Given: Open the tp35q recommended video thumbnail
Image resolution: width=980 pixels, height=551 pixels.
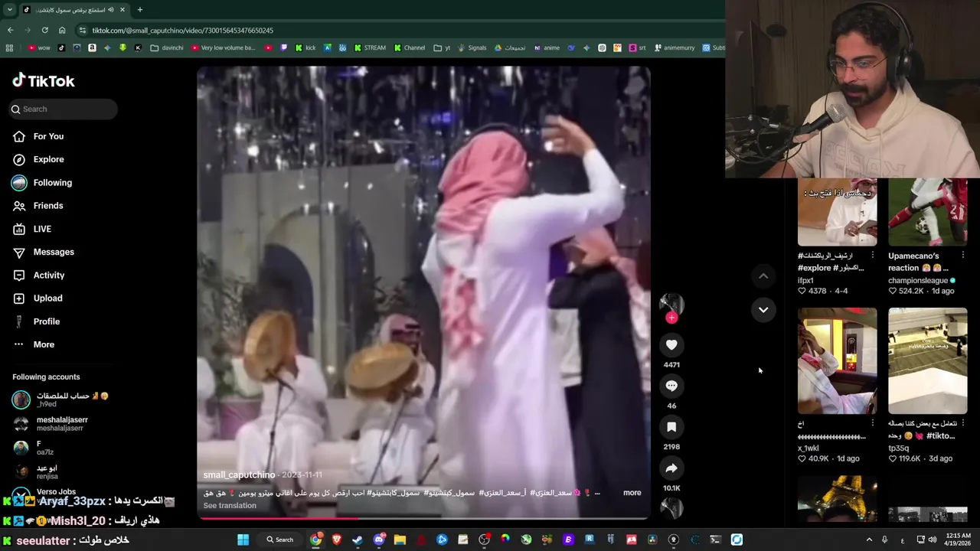Looking at the screenshot, I should click(x=927, y=360).
